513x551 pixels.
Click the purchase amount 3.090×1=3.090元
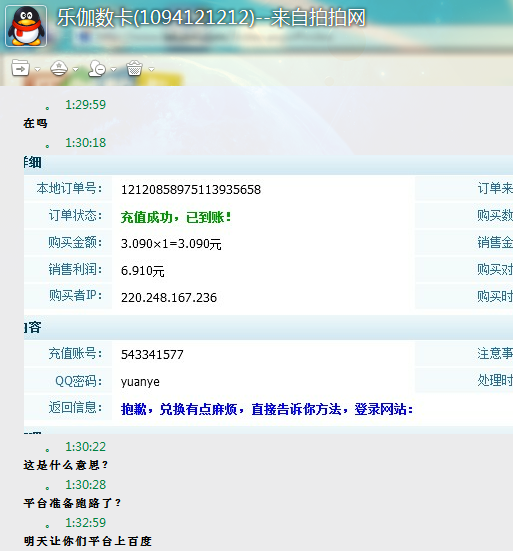pyautogui.click(x=171, y=244)
